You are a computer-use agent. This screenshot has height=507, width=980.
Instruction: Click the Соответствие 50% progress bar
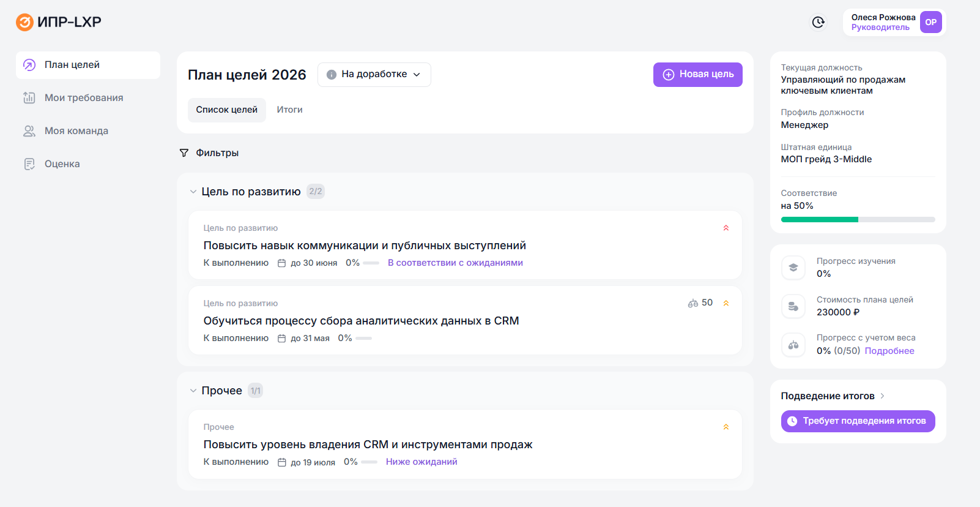858,219
